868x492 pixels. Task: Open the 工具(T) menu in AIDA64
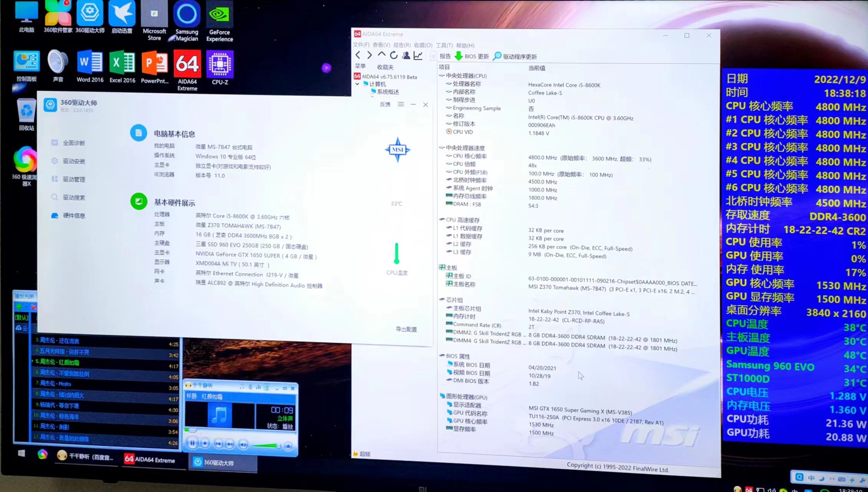coord(444,45)
